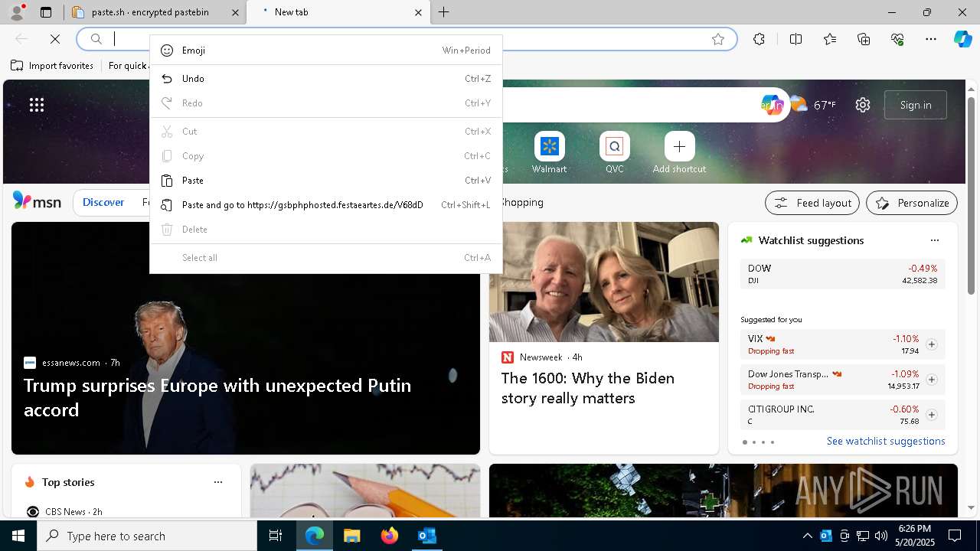The image size is (980, 551).
Task: Open the QVC shortcut
Action: (x=614, y=153)
